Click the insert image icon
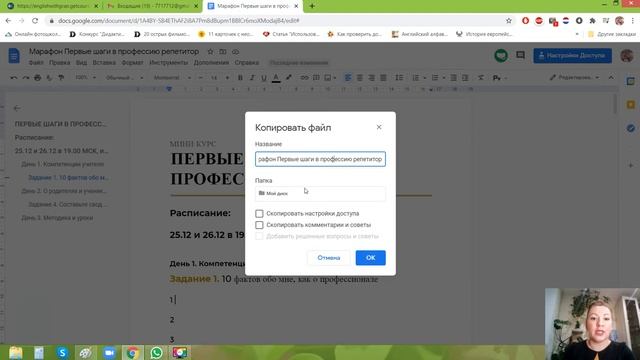This screenshot has width=640, height=360. [x=327, y=78]
